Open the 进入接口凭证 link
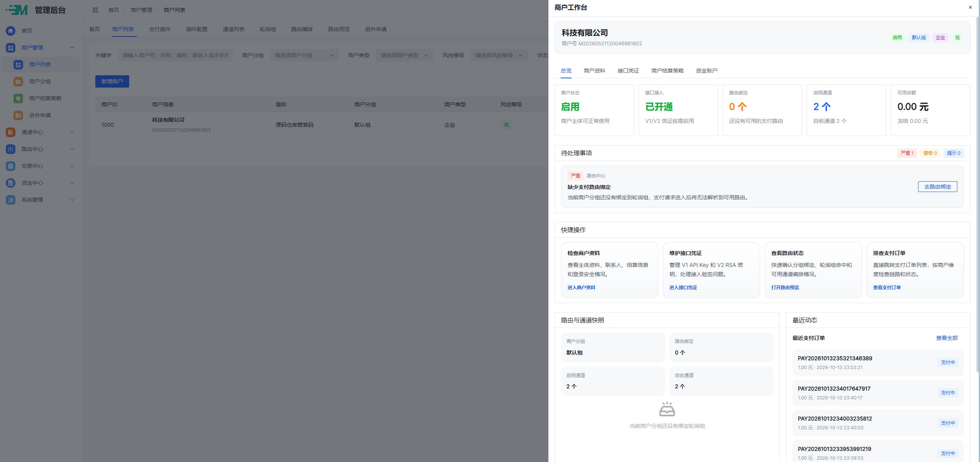Screen dimensions: 980x462 pos(683,287)
